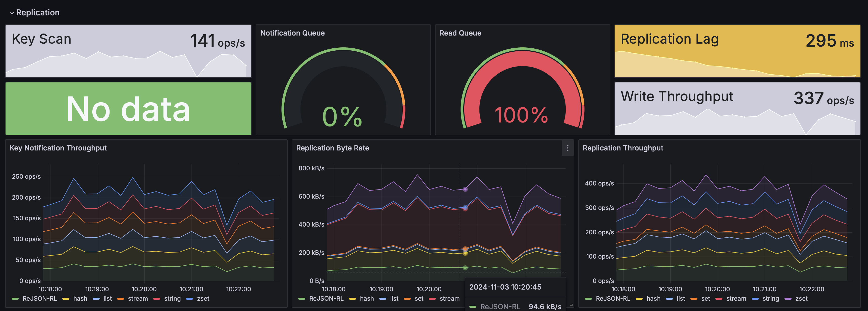Open the Replication Byte Rate panel menu
The image size is (868, 311).
tap(567, 148)
